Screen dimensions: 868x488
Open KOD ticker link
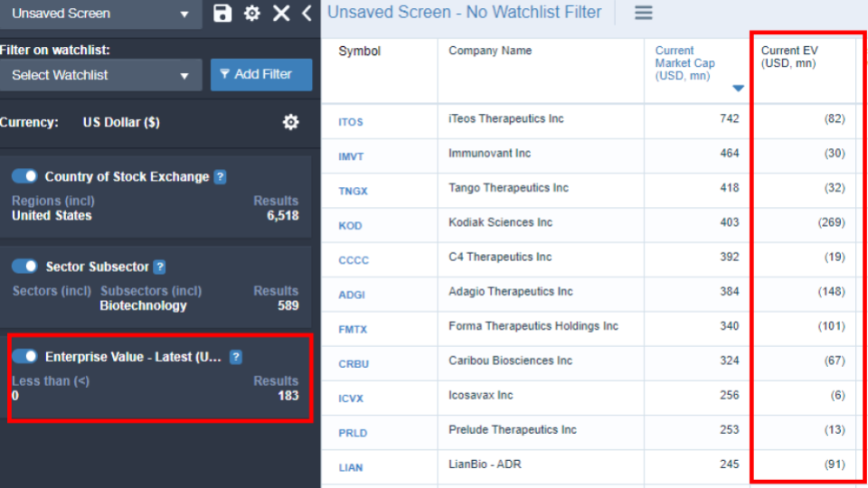point(350,226)
